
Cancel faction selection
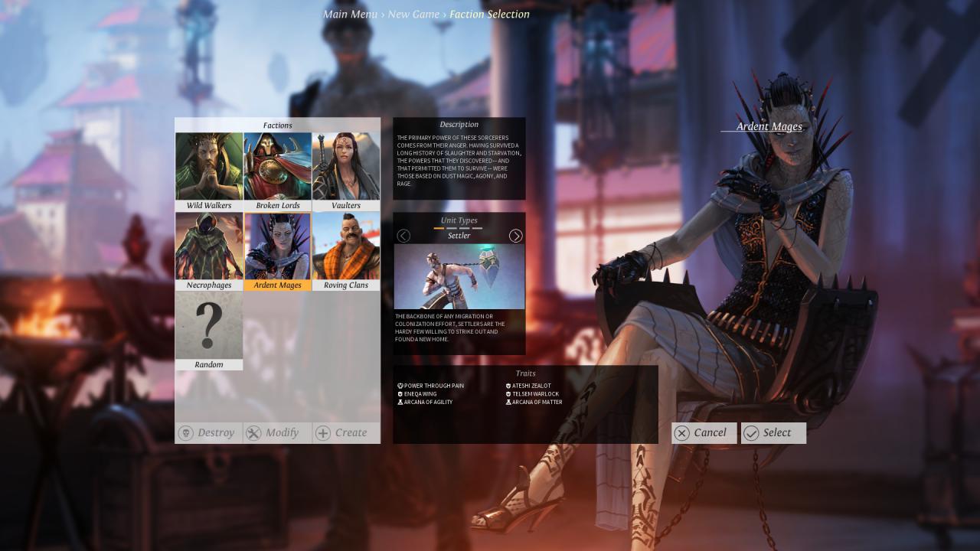click(703, 433)
